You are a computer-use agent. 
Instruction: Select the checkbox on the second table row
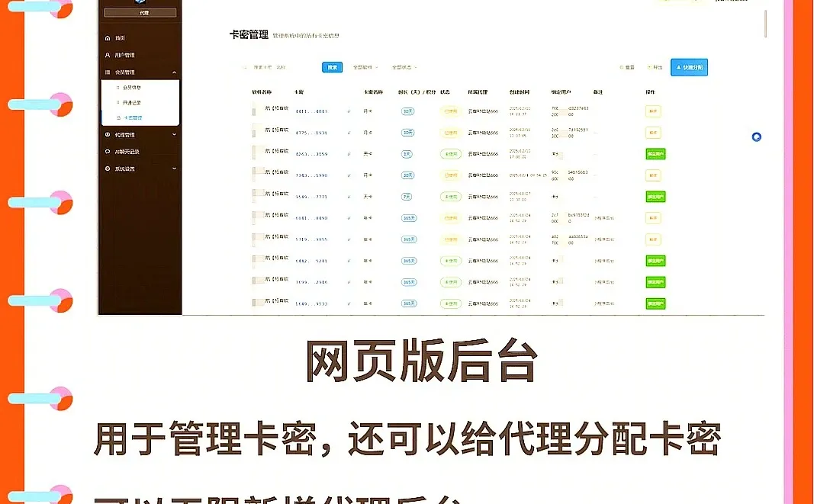pos(253,131)
